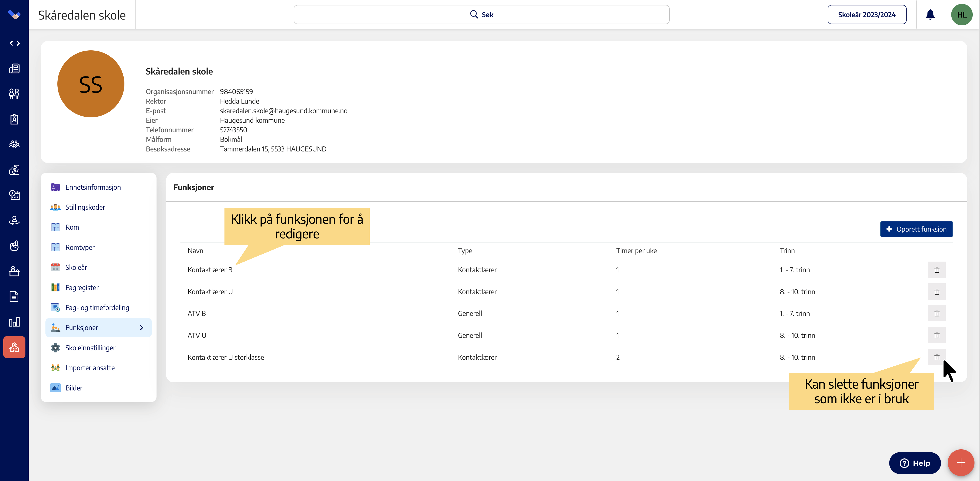Open the Skoleår 2023/2024 selector

point(867,14)
